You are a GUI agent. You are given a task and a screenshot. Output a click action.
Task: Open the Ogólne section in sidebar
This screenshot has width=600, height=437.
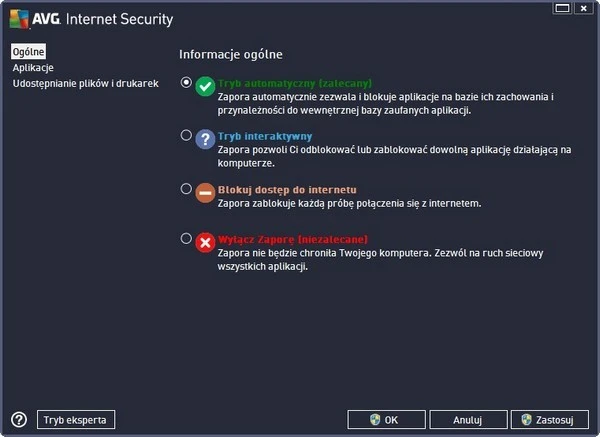tap(28, 51)
